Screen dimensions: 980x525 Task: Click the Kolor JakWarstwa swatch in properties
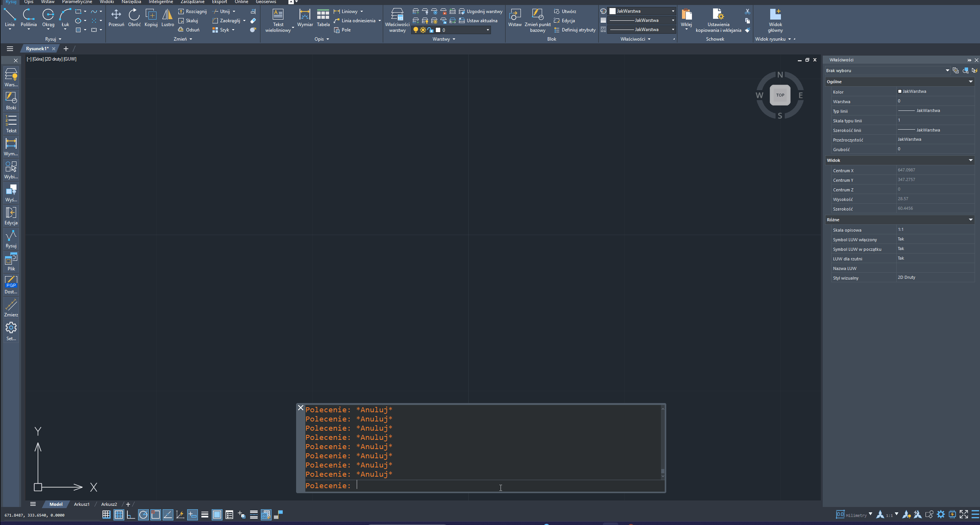[x=900, y=91]
